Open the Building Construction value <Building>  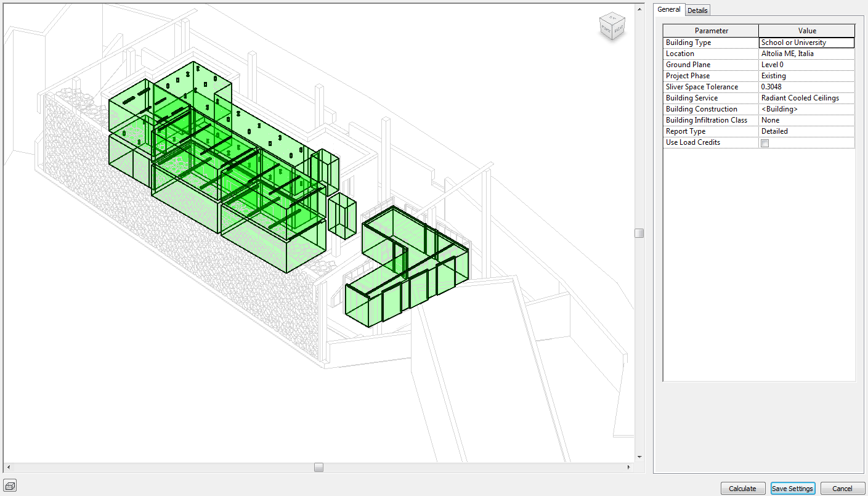pyautogui.click(x=806, y=109)
